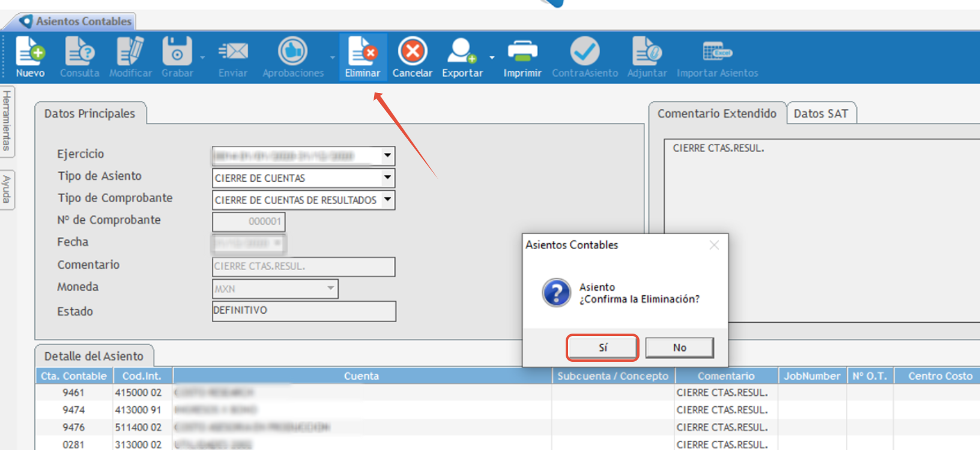Select the Detalle del Asiento tab

pos(94,356)
